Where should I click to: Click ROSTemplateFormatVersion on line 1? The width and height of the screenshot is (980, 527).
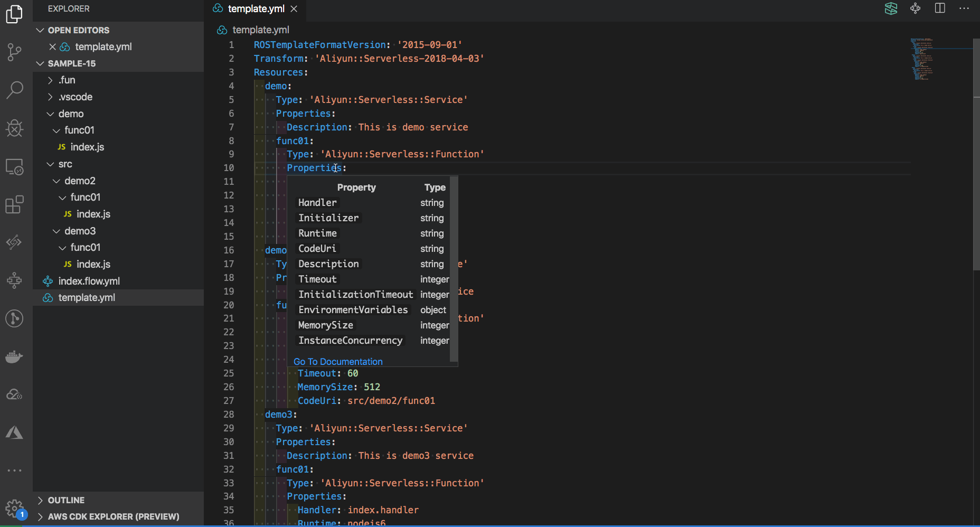(320, 45)
